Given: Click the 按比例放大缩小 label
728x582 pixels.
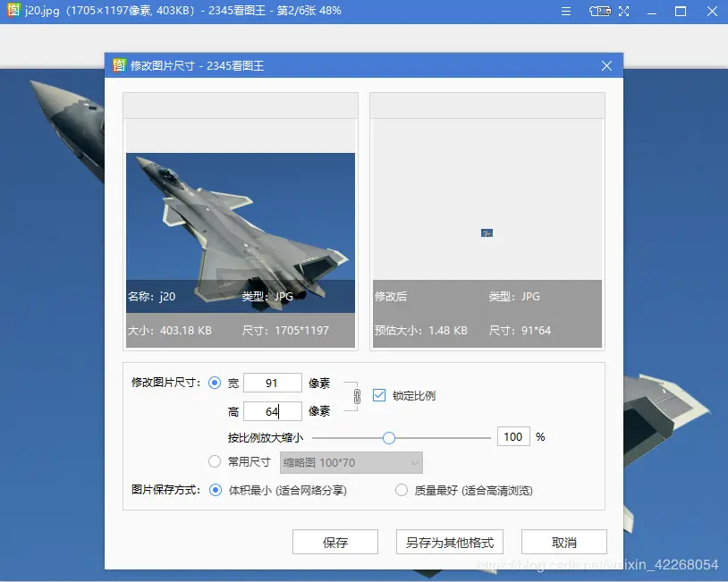Looking at the screenshot, I should coord(266,438).
